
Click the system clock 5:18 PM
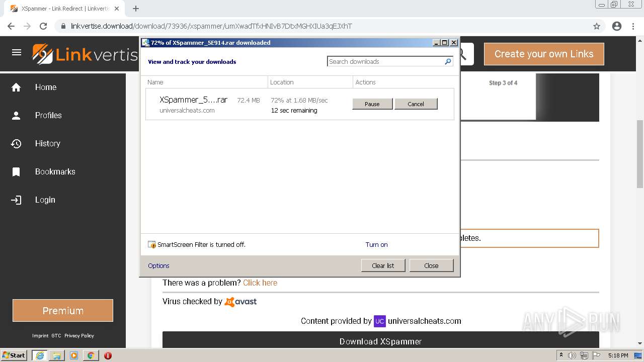[618, 355]
